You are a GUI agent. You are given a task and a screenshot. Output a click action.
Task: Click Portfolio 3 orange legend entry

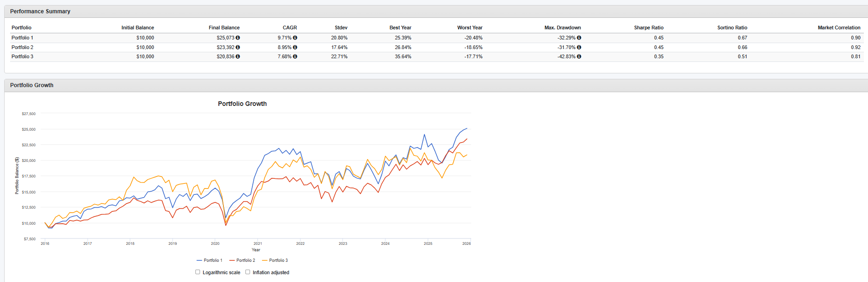pyautogui.click(x=275, y=260)
